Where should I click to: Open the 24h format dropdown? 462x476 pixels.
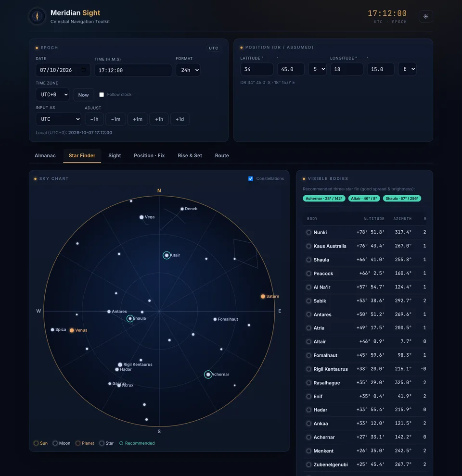(x=188, y=70)
